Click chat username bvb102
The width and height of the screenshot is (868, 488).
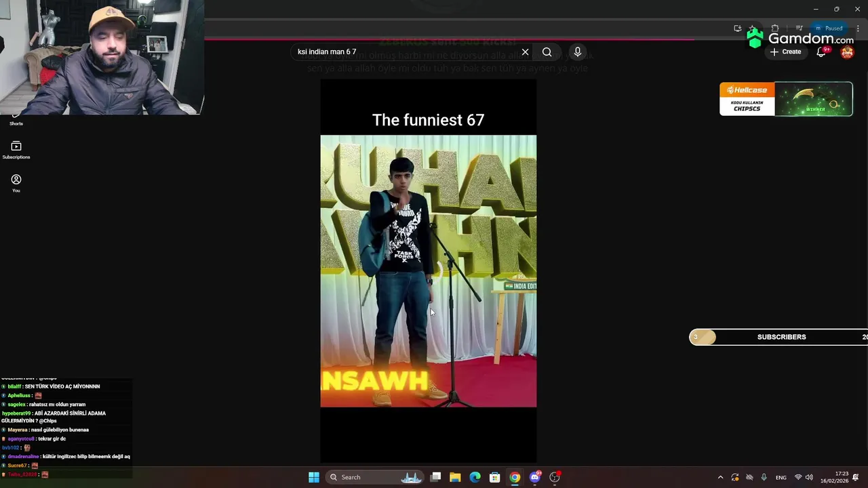click(10, 447)
